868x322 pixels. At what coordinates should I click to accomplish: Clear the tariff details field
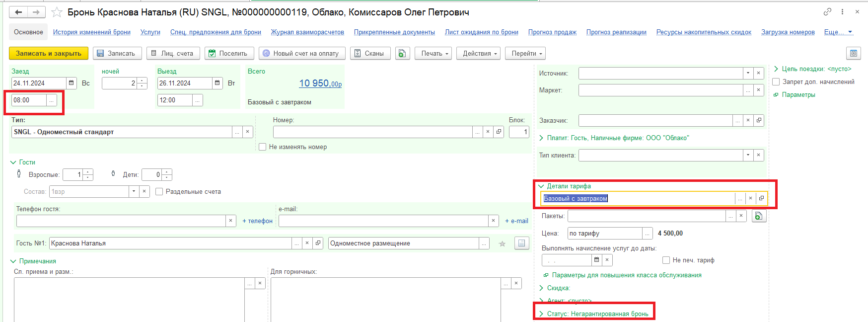(x=751, y=198)
